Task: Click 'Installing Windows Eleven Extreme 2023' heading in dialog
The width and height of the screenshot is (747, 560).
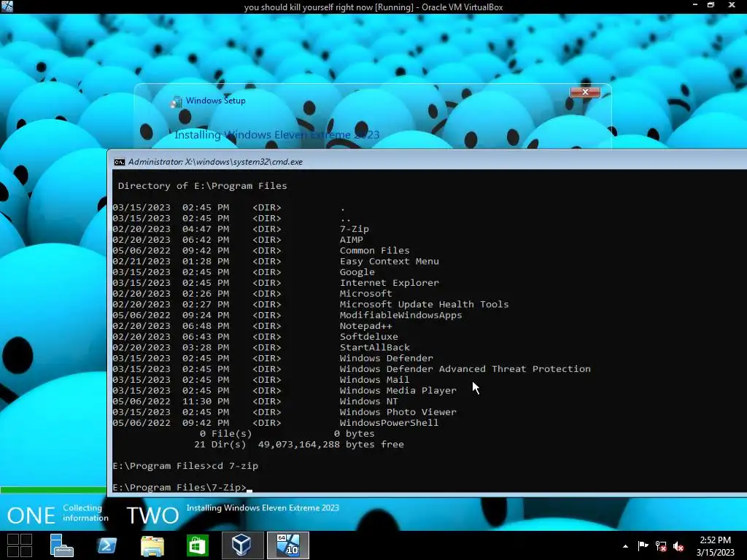Action: [276, 135]
